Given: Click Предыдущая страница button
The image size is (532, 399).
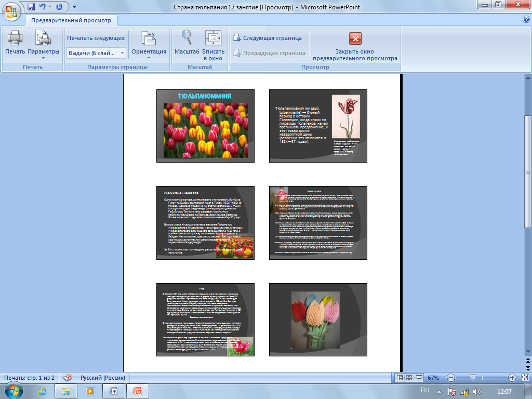Looking at the screenshot, I should coord(270,53).
